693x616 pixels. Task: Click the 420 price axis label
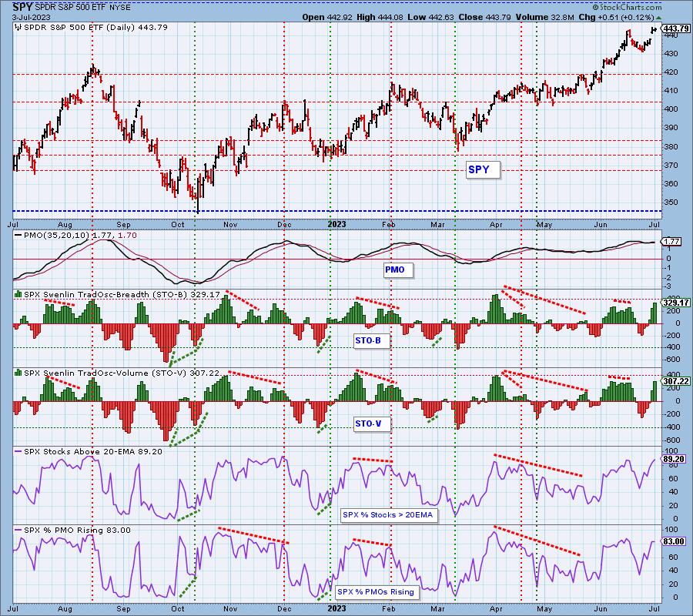[670, 72]
